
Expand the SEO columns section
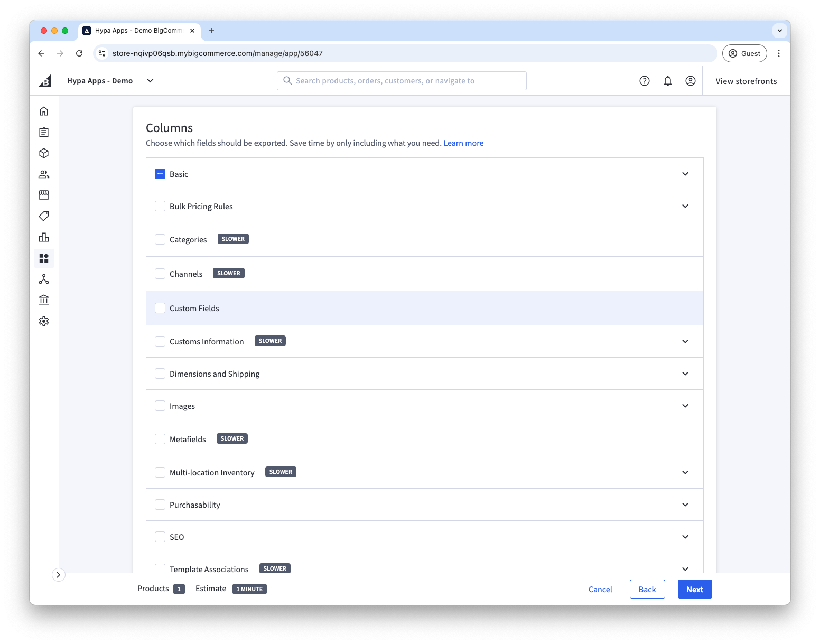(x=685, y=537)
